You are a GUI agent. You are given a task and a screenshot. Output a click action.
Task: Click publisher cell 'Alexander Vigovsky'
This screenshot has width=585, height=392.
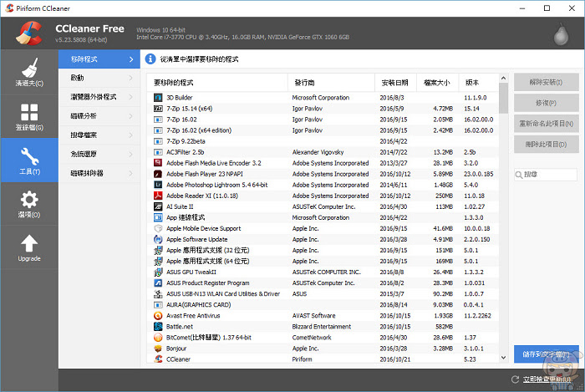coord(318,152)
